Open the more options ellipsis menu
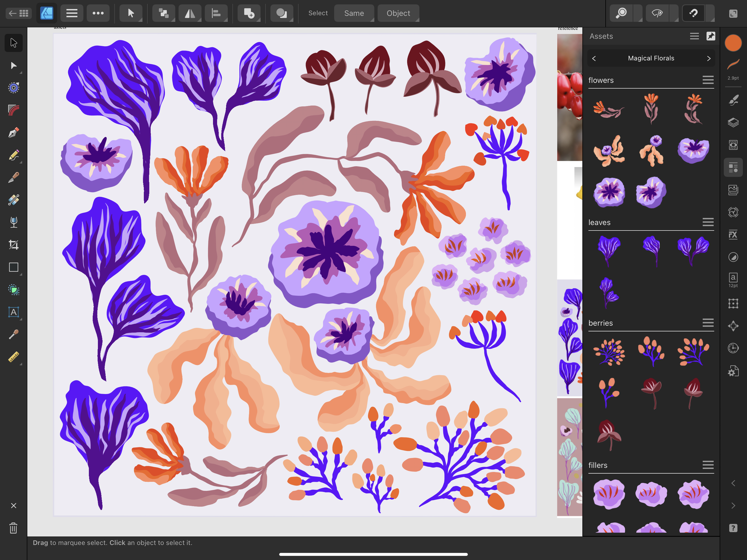This screenshot has height=560, width=747. 98,13
